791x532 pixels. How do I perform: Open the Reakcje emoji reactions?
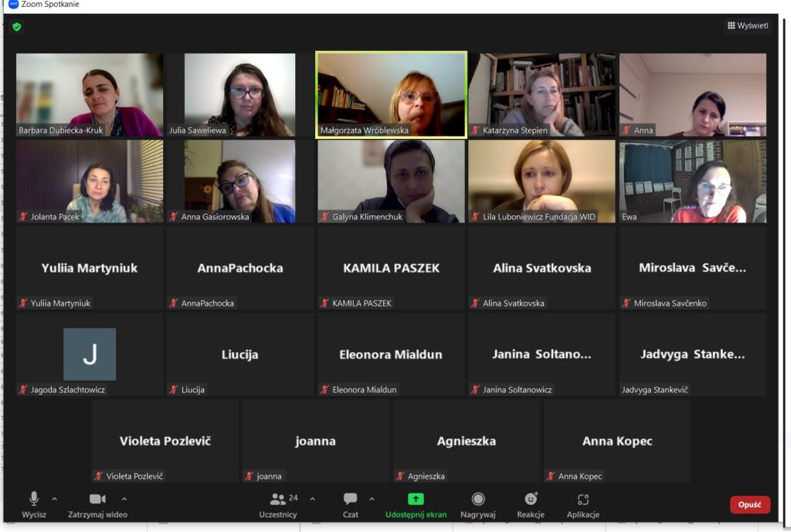[x=531, y=505]
